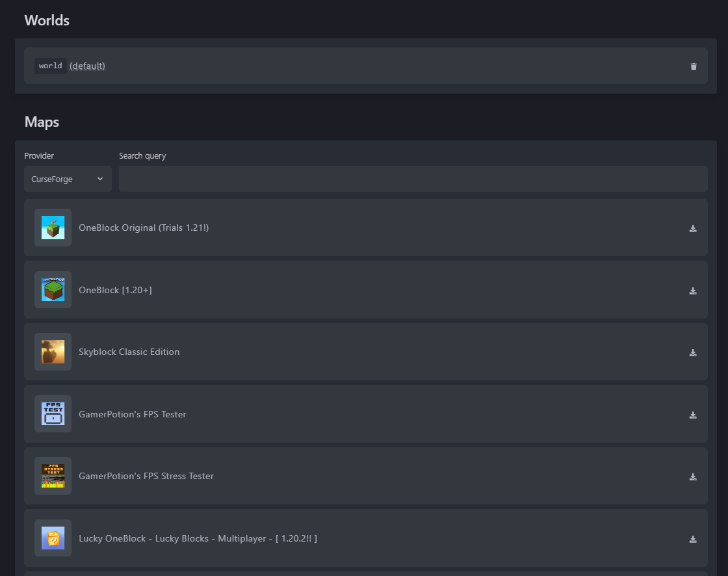Open the (default) link next to world

coord(87,65)
